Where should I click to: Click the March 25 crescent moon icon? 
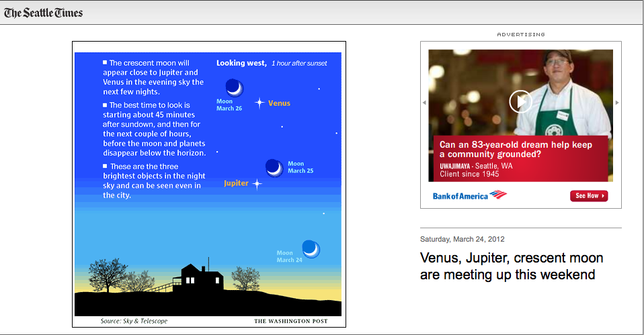coord(274,167)
